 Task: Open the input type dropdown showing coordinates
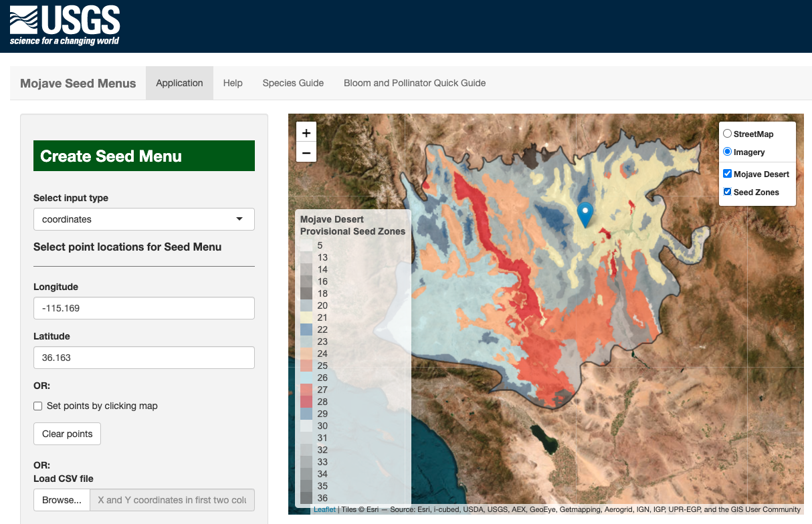144,219
